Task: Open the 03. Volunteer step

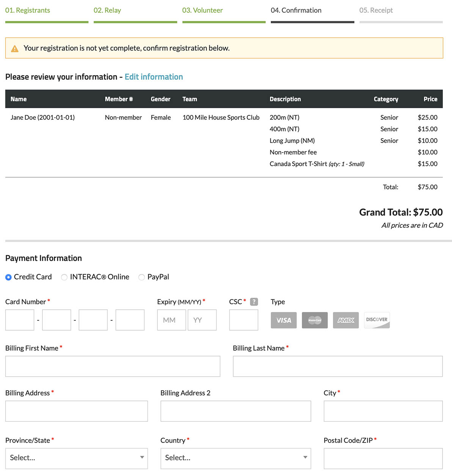Action: click(x=202, y=10)
